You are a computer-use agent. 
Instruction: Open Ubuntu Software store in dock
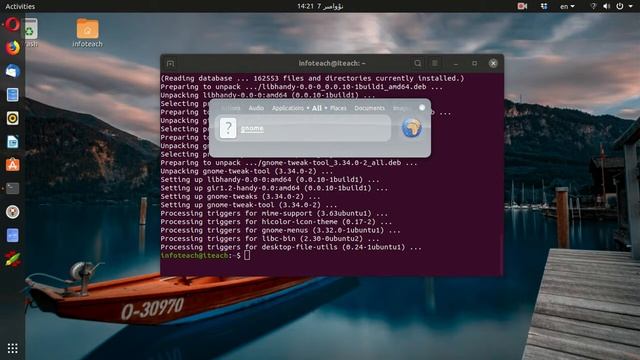click(x=13, y=165)
